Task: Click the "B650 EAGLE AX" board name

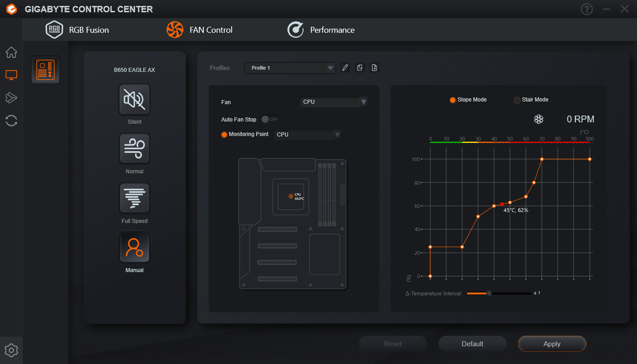Action: point(134,70)
